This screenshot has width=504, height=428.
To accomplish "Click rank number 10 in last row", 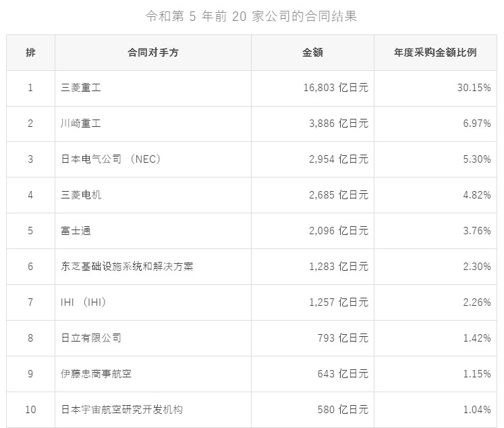I will point(30,410).
